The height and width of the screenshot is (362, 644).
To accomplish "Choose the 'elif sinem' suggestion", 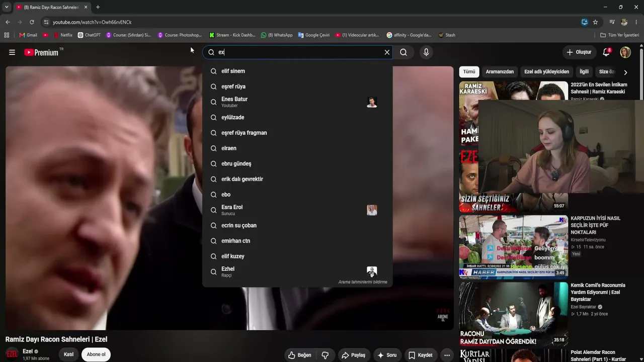I will click(x=297, y=71).
